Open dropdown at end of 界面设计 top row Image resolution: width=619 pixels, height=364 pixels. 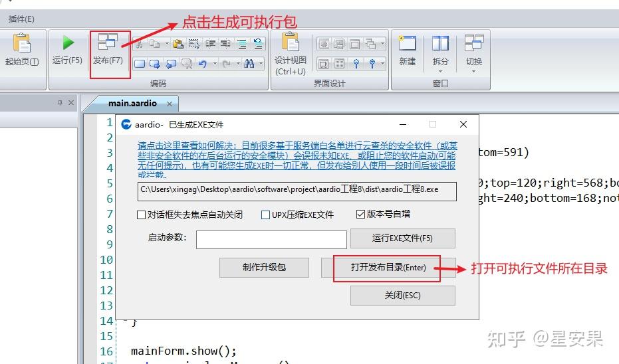pos(382,44)
